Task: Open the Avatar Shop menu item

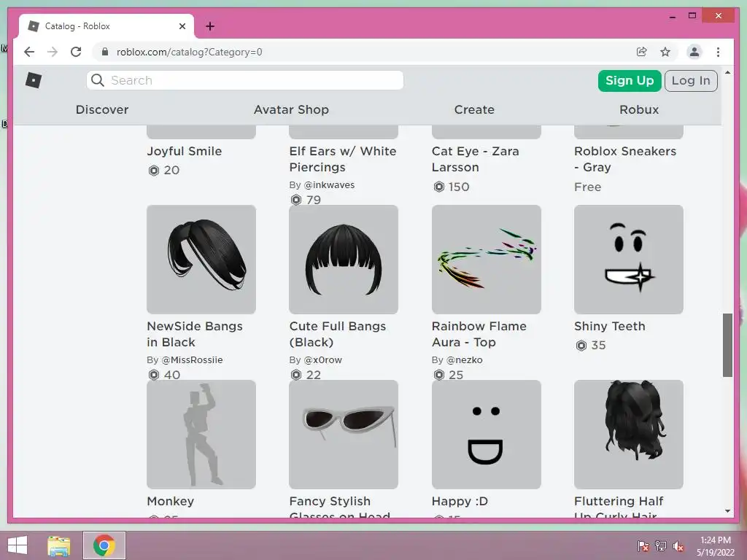Action: (x=291, y=109)
